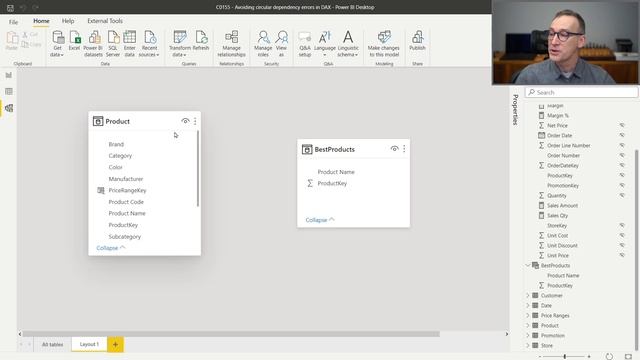
Task: Open Recent sources list
Action: click(x=149, y=44)
